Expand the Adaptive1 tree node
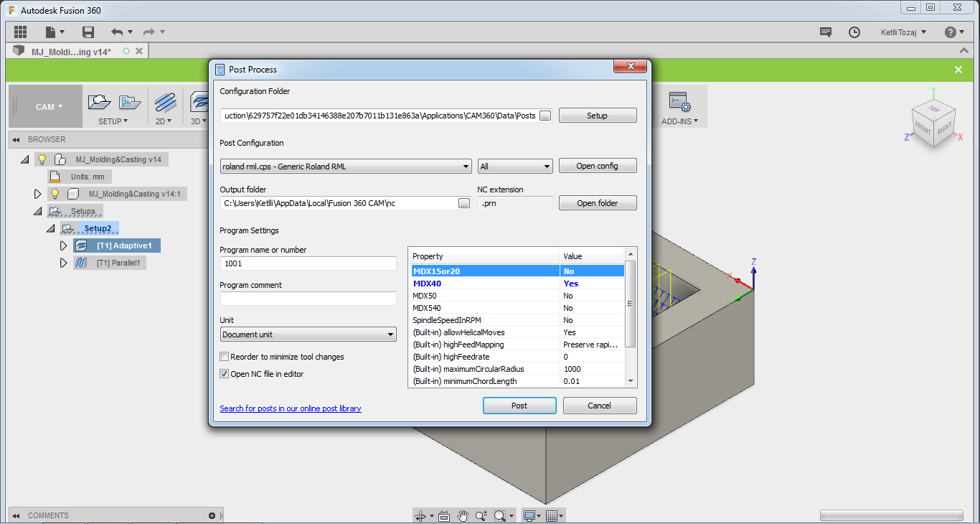 coord(64,245)
